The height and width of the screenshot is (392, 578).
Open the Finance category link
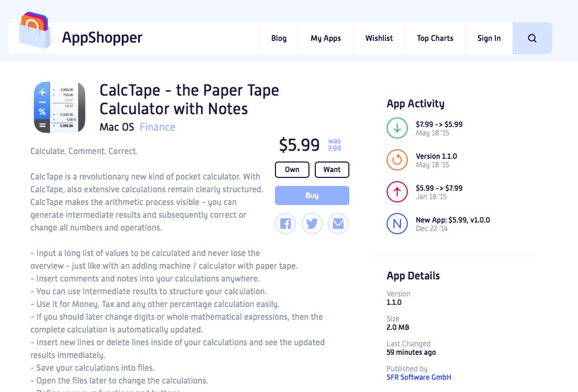(157, 127)
